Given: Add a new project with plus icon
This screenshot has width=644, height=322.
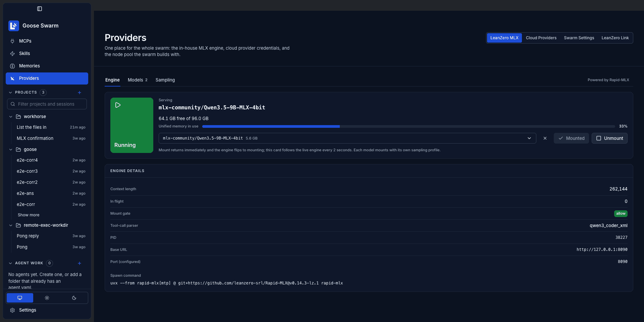Looking at the screenshot, I should (79, 93).
